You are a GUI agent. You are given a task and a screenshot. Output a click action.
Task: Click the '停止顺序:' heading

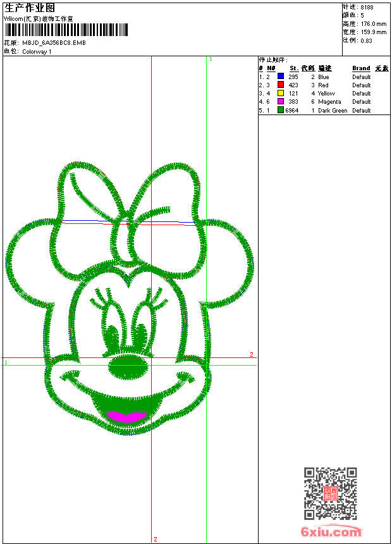pos(273,60)
